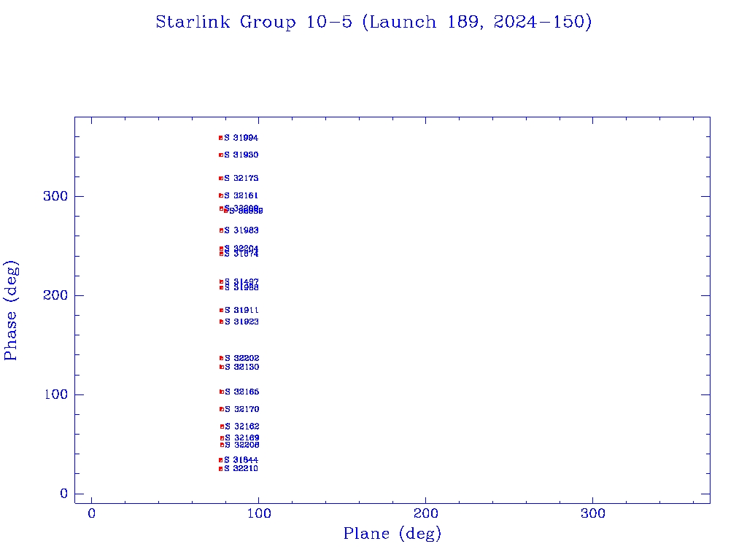The height and width of the screenshot is (560, 747).
Task: Click the 'S 31994' satellite label
Action: point(241,138)
